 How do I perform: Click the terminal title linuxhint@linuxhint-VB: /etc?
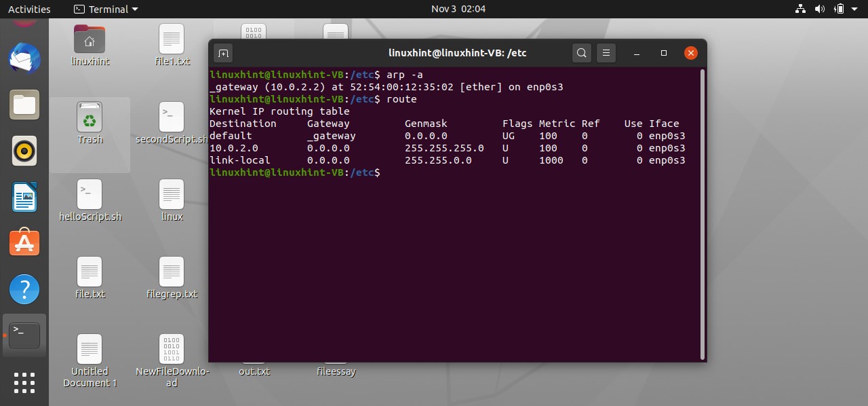(x=457, y=53)
